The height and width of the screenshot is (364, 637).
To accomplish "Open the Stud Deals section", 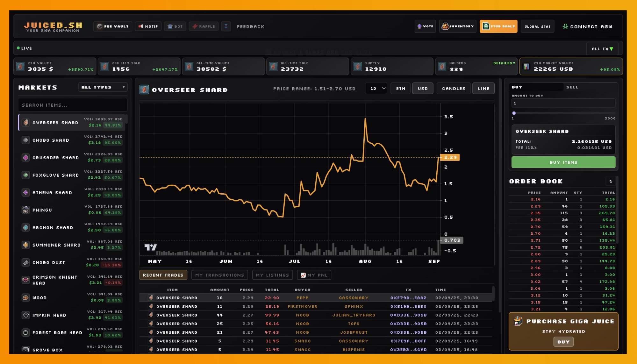I will pos(498,26).
